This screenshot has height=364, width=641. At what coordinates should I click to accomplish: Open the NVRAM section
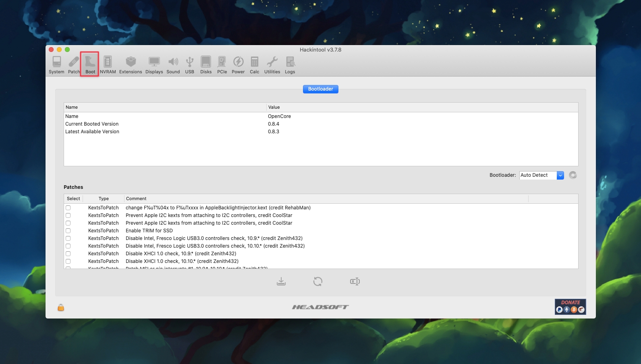coord(108,64)
